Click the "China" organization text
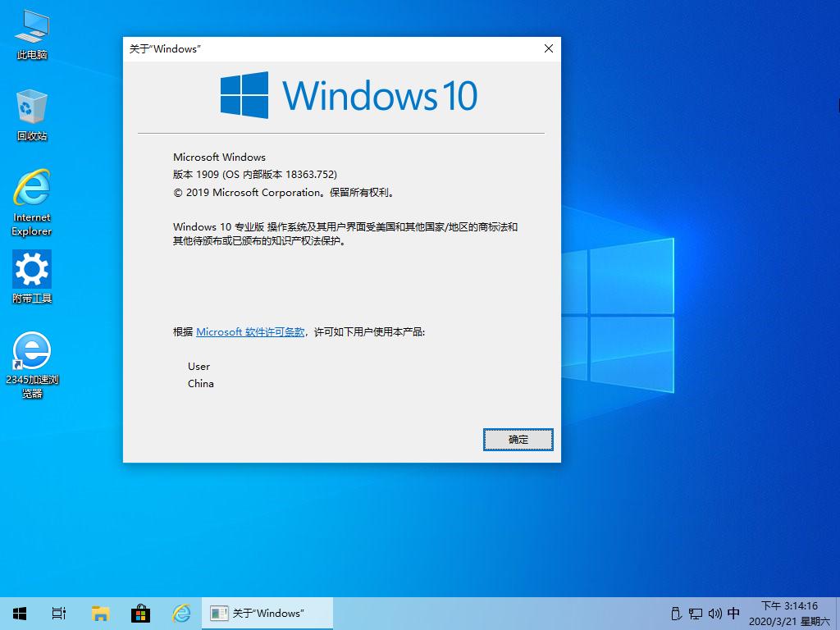 [x=201, y=384]
